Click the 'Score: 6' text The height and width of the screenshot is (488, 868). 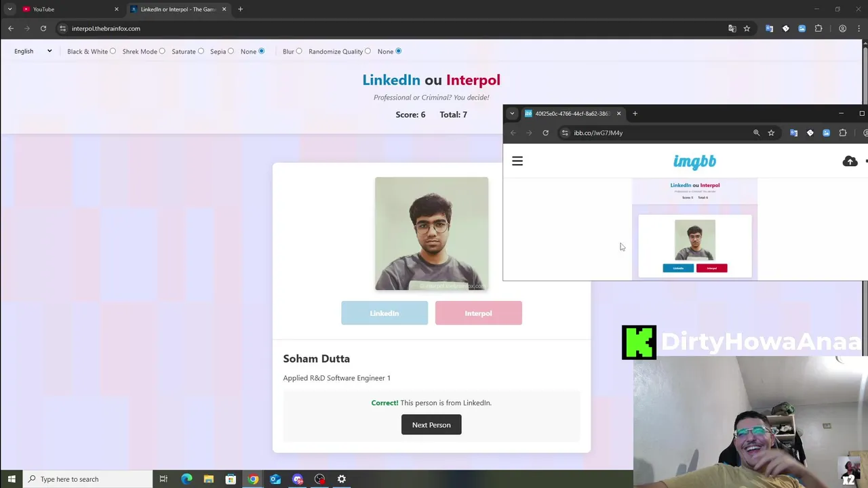410,115
